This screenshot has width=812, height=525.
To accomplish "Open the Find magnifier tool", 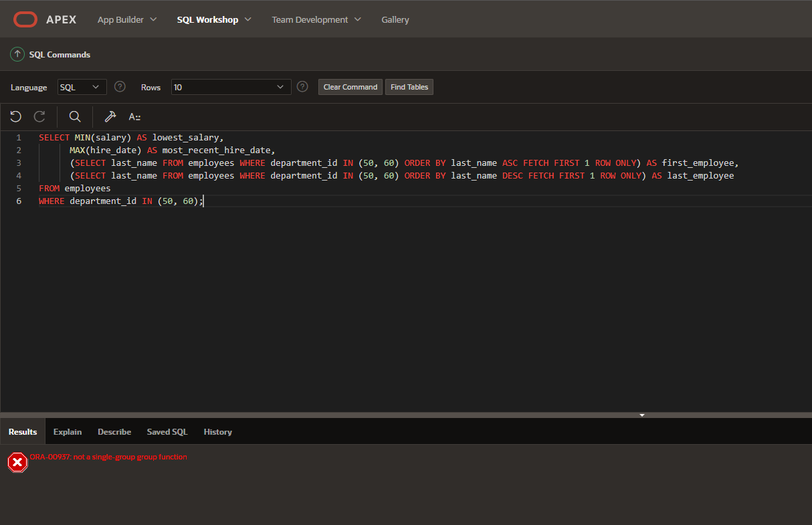I will point(75,116).
